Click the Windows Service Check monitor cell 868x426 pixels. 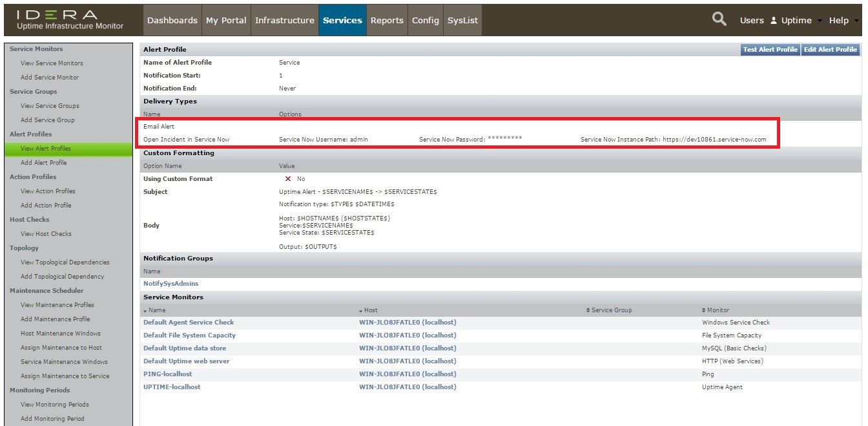click(736, 323)
